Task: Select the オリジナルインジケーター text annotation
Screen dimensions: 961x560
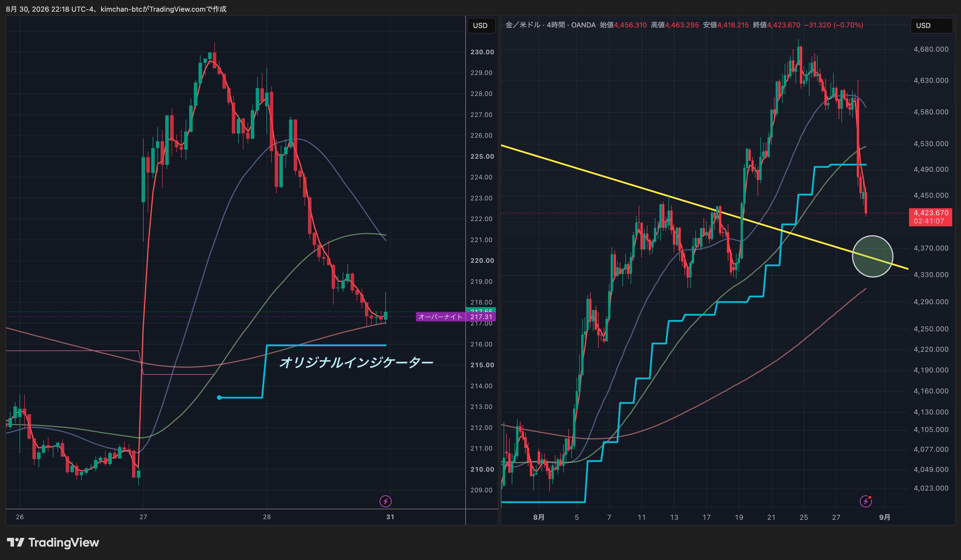Action: coord(356,362)
